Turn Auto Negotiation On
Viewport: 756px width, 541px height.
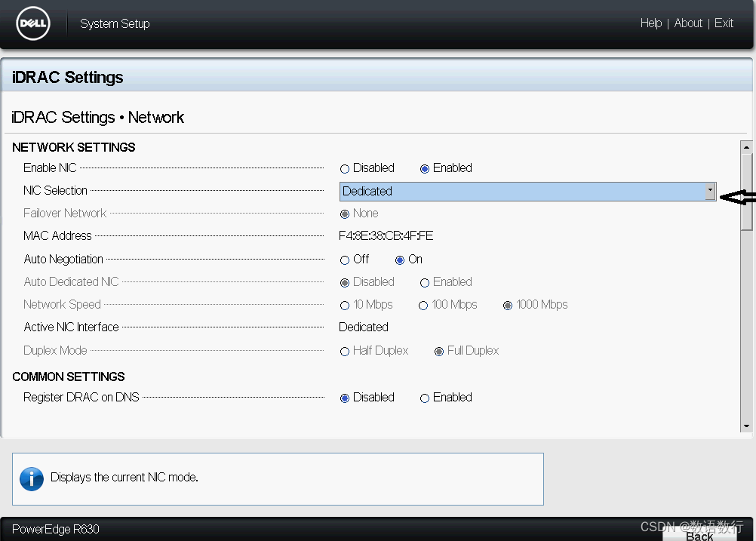[x=399, y=260]
